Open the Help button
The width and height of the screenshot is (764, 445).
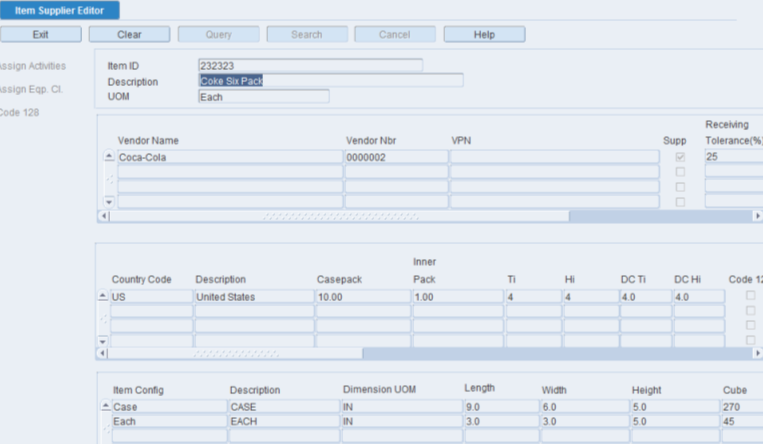484,35
